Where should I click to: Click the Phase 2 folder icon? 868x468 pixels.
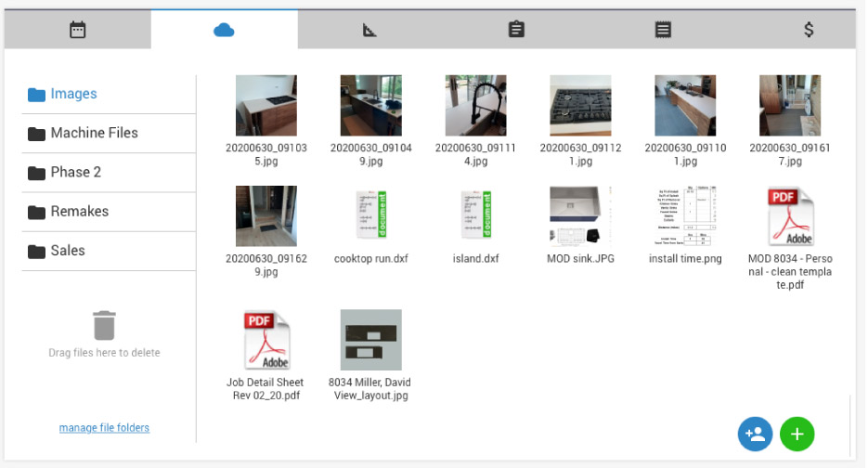36,174
